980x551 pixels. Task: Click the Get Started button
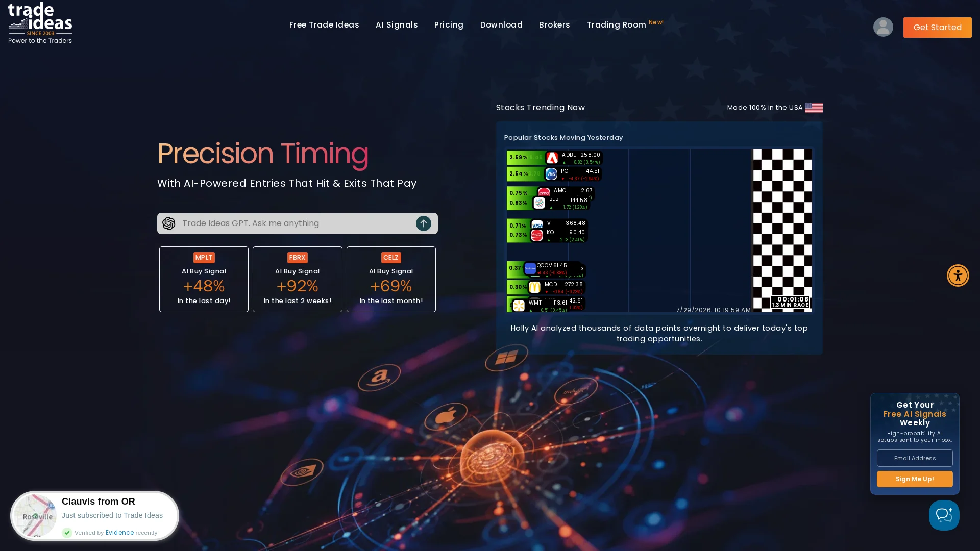(x=938, y=28)
